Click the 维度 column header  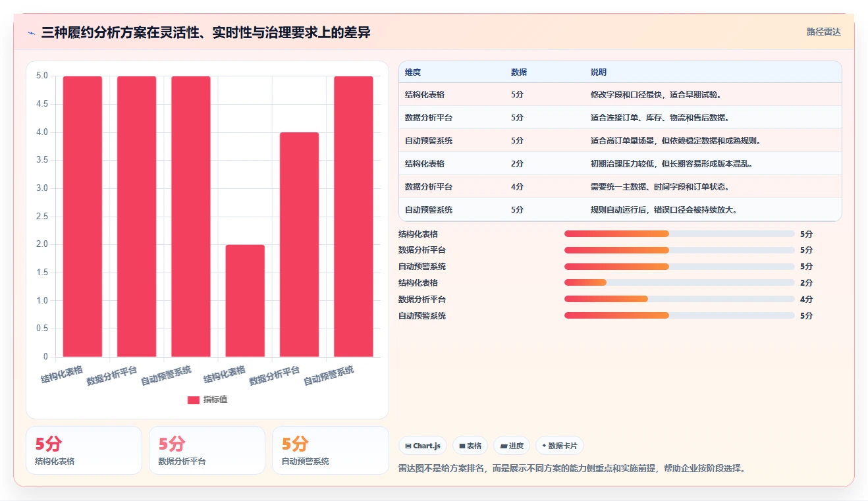[413, 72]
